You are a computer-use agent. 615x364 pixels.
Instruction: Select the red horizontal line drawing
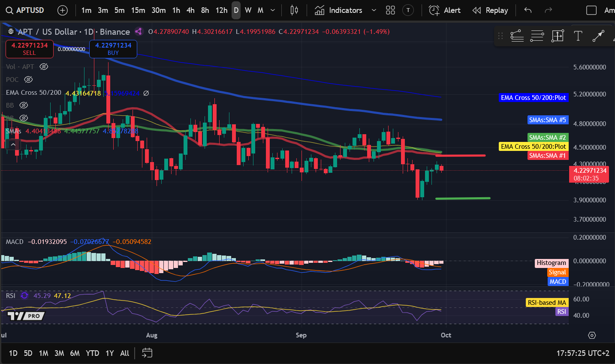pos(461,155)
